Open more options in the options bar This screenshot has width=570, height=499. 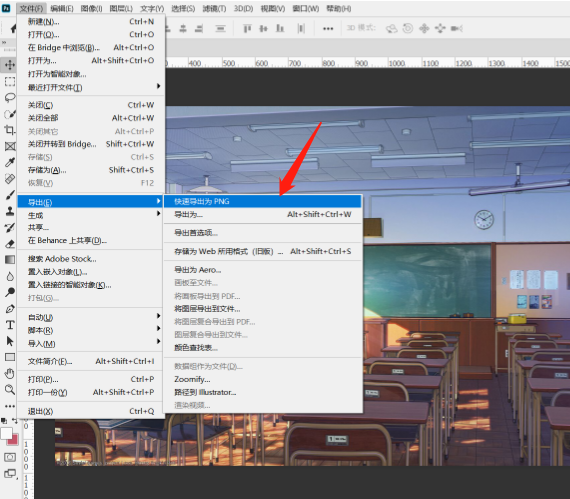[328, 28]
